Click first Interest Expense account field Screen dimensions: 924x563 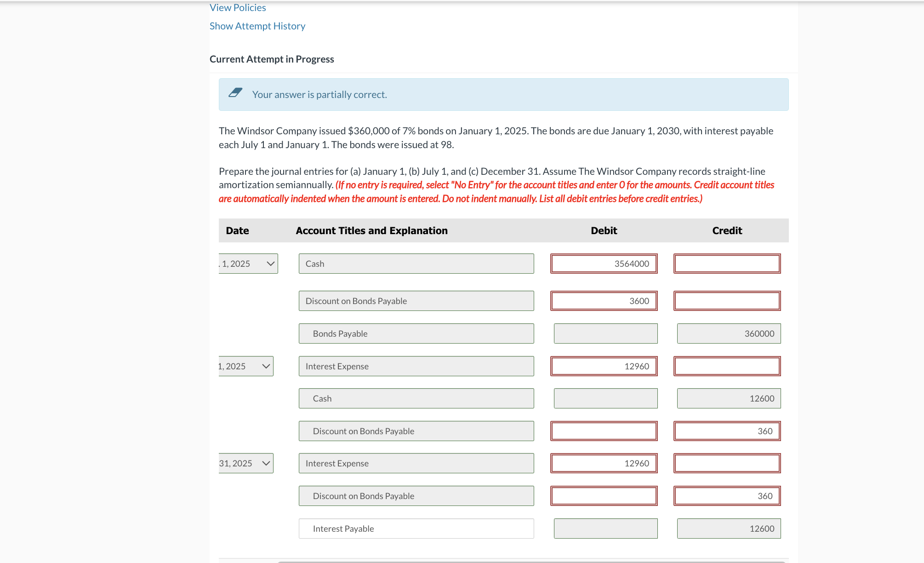[416, 366]
